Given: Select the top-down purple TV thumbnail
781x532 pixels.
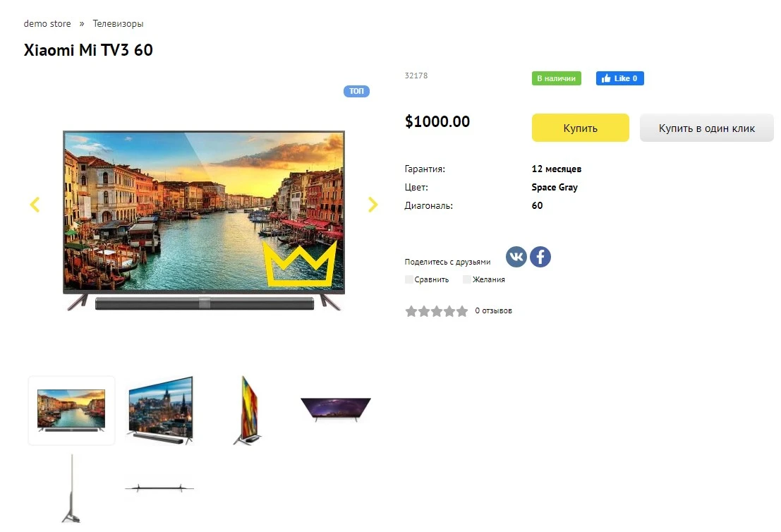Looking at the screenshot, I should click(x=336, y=409).
